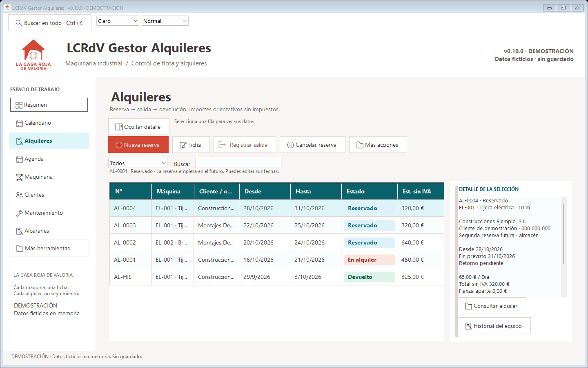Sort by the Hasta column header

(316, 191)
